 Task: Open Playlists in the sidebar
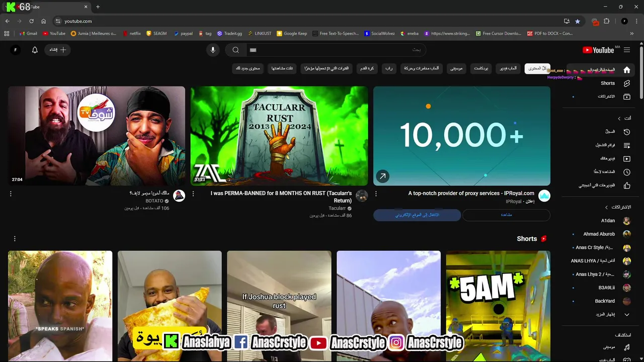[x=600, y=145]
